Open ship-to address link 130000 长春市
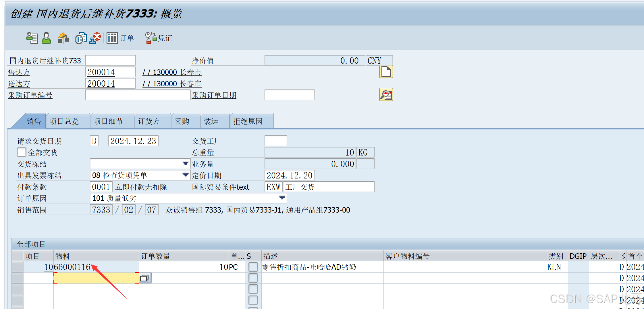644x309 pixels. [x=172, y=83]
